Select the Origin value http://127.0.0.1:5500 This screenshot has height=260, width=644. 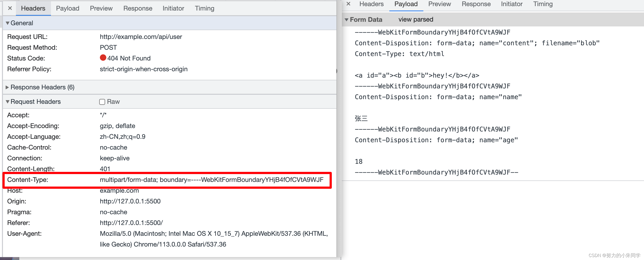[x=130, y=201]
